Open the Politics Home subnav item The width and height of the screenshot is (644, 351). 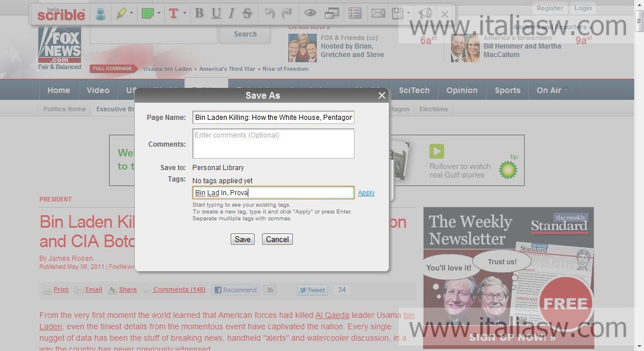coord(65,109)
